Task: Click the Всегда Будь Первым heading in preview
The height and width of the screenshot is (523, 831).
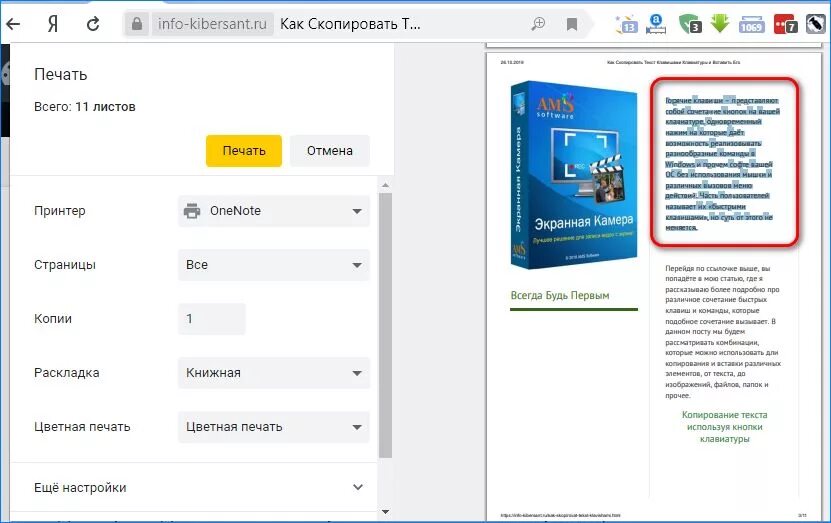Action: 560,296
